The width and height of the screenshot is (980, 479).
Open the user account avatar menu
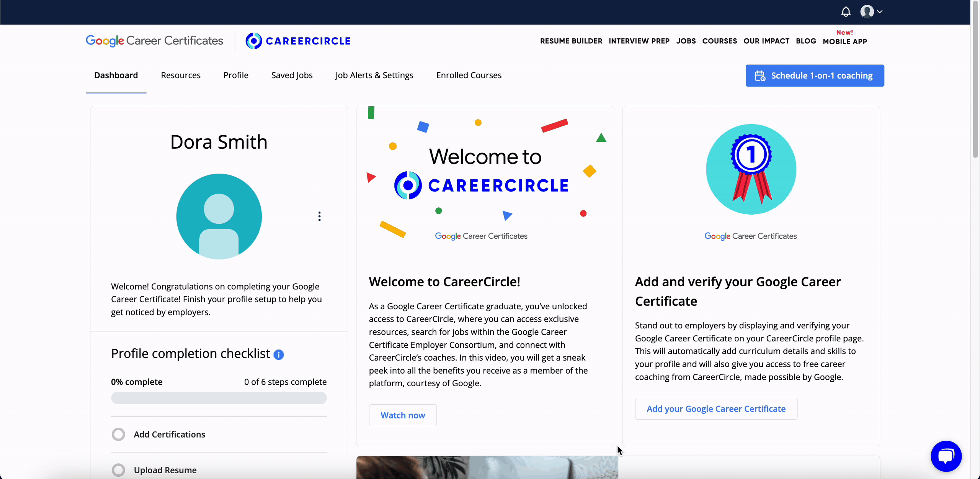click(x=871, y=12)
